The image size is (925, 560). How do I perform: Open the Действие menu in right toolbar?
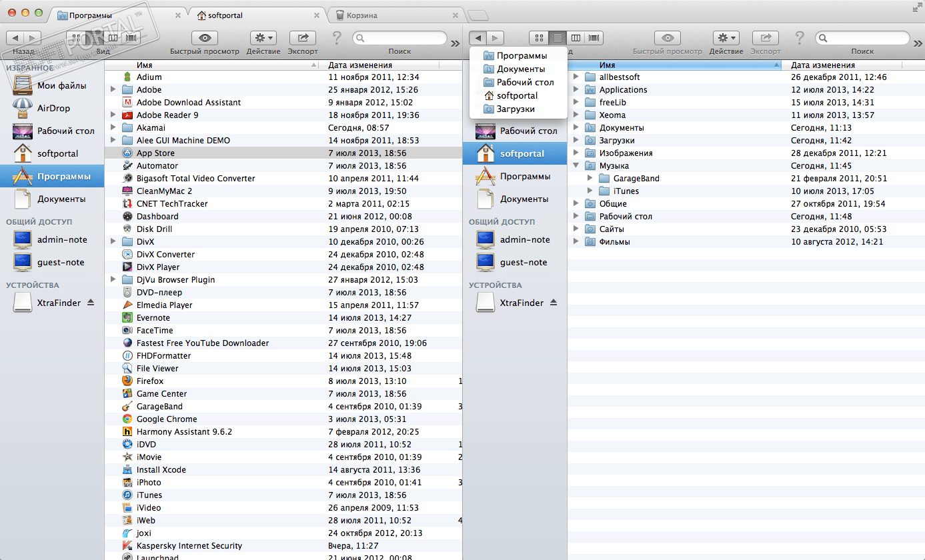coord(726,38)
